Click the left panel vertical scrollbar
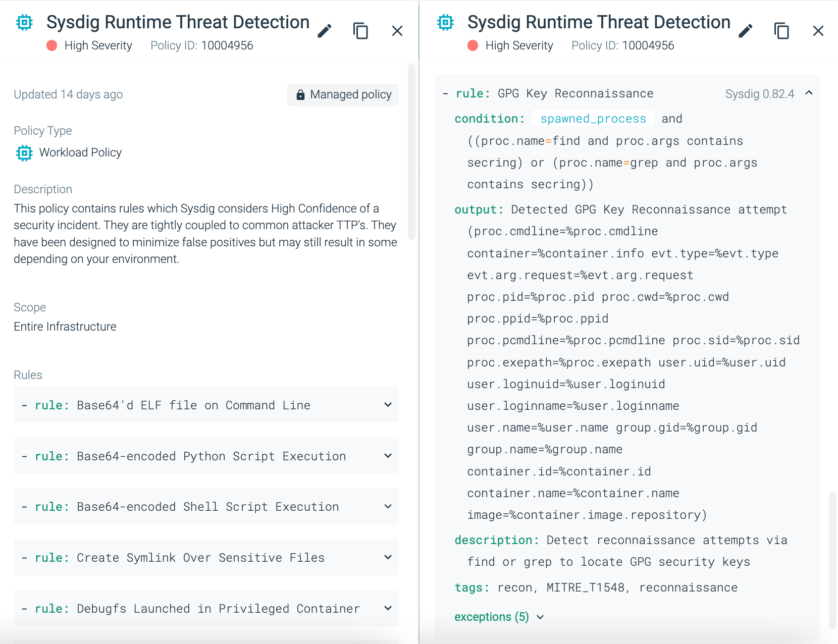 [411, 151]
